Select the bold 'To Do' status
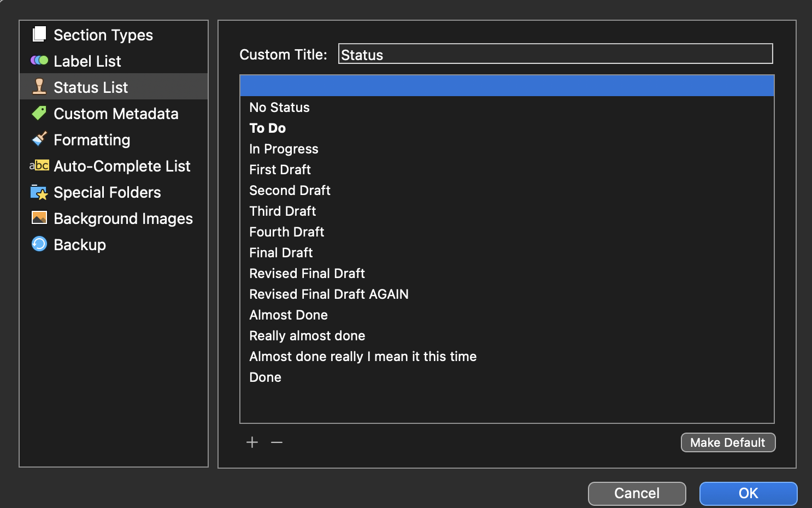Image resolution: width=812 pixels, height=508 pixels. tap(507, 128)
